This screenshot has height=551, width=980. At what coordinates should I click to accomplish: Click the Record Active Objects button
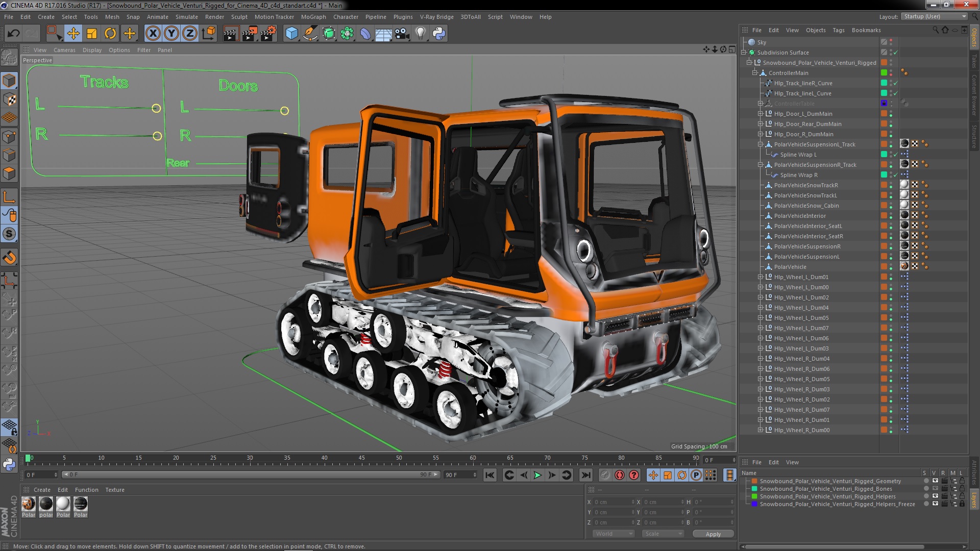pyautogui.click(x=605, y=475)
